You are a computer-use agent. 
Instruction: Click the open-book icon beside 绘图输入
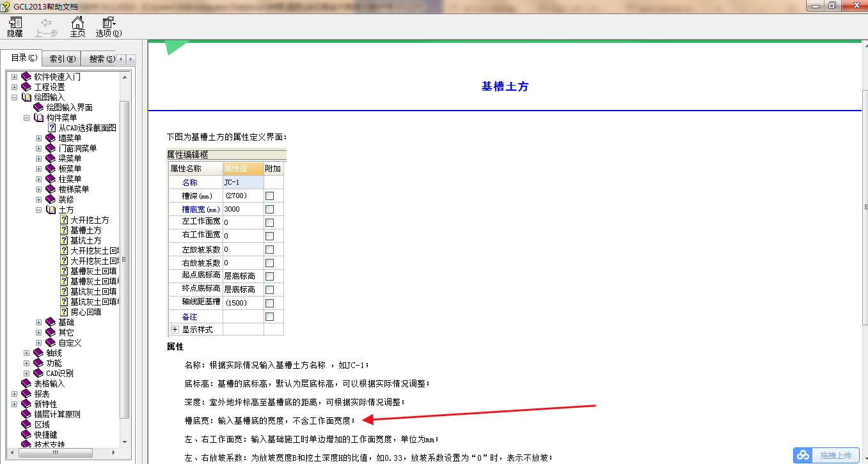tap(26, 97)
